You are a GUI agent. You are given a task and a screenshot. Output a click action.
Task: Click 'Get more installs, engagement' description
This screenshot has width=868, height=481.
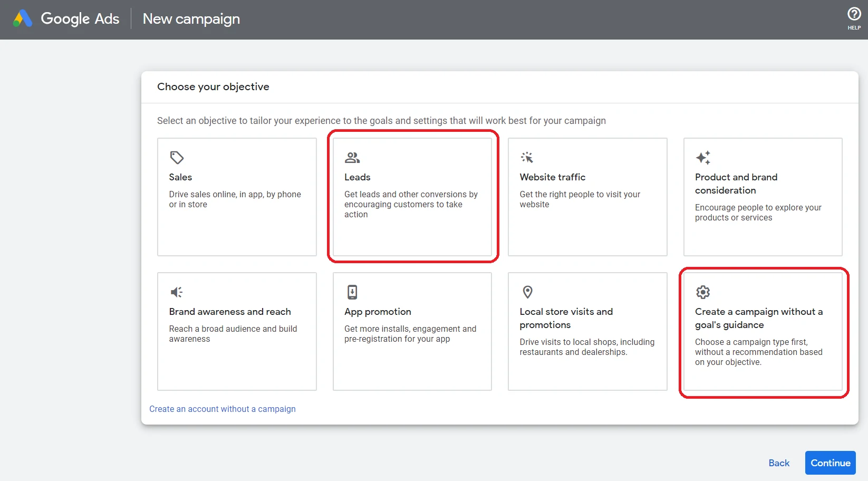[x=410, y=334]
